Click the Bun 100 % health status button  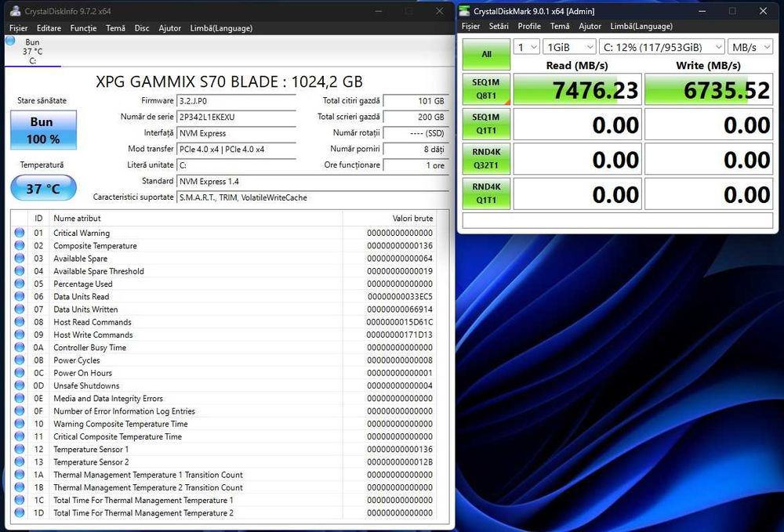(x=43, y=130)
